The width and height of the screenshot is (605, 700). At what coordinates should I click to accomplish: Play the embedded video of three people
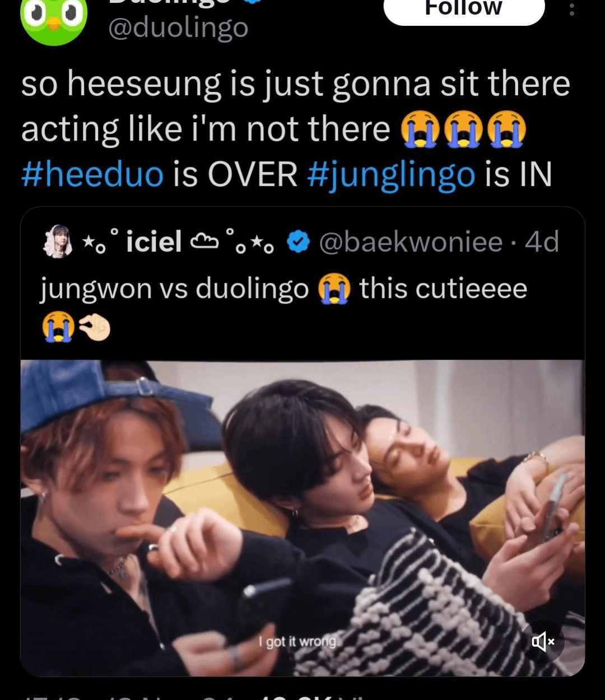click(302, 518)
